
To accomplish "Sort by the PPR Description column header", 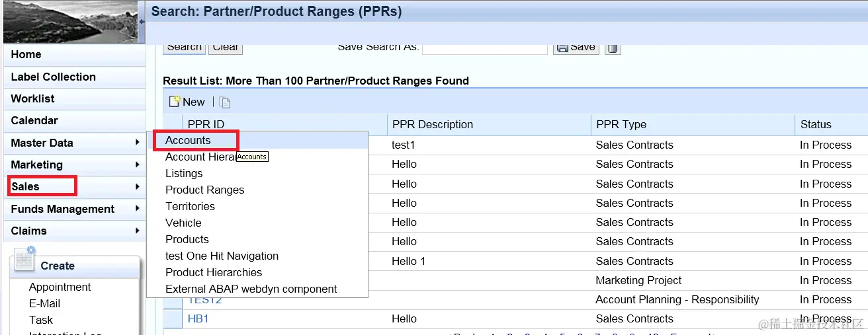I will [432, 124].
